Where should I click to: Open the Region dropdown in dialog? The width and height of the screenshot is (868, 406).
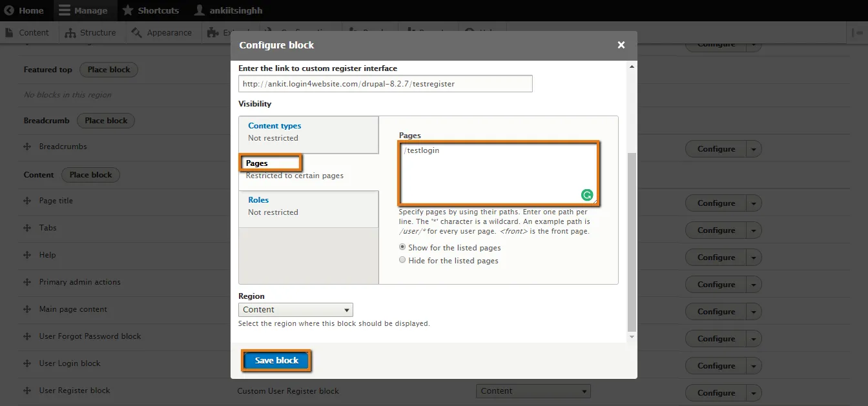pyautogui.click(x=295, y=310)
